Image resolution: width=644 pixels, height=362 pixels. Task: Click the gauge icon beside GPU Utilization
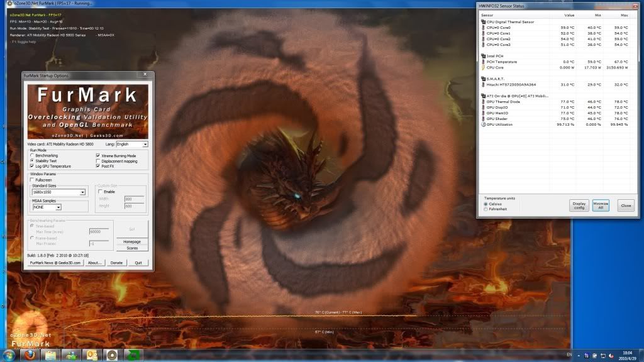(x=483, y=124)
